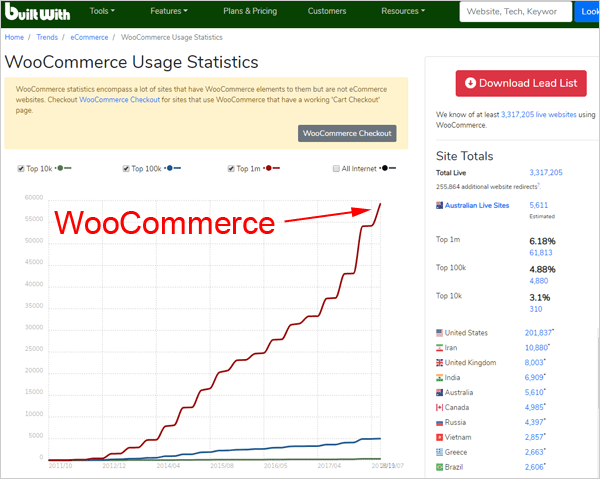
Task: Click the 4.88% Top 100k percentage
Action: point(542,270)
